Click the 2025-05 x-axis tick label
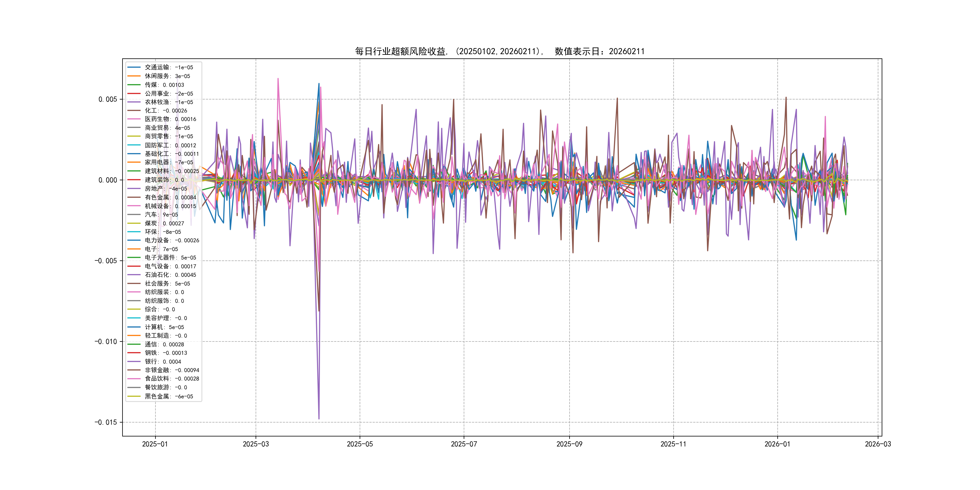 tap(360, 444)
